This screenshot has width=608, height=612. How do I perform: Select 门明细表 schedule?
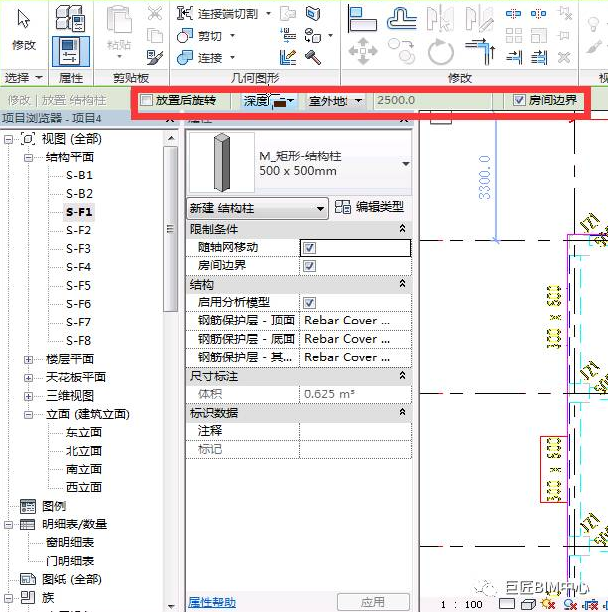[70, 561]
